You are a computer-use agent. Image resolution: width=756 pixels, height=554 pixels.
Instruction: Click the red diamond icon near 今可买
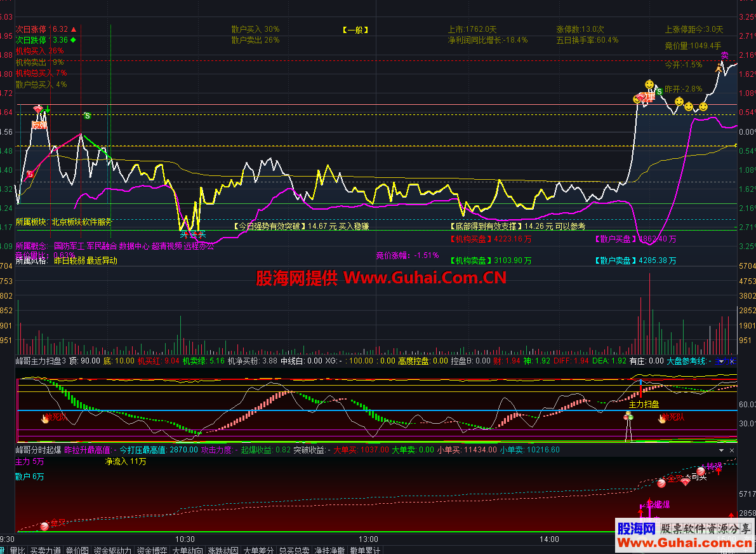685,481
